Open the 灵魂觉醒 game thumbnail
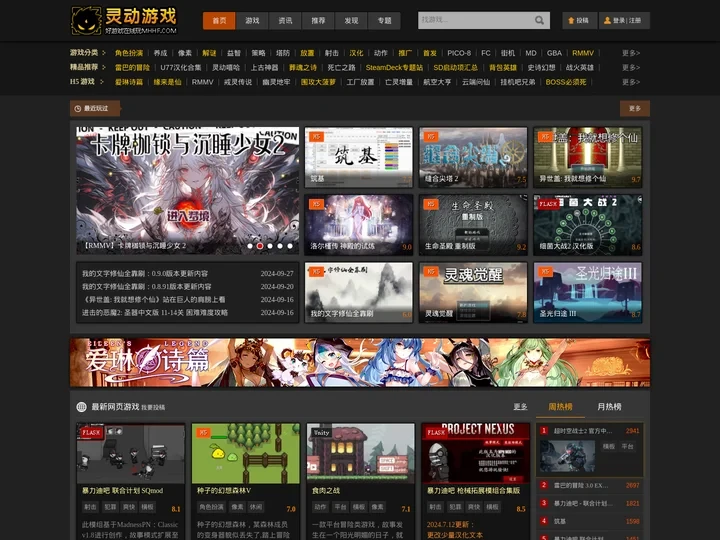 [x=473, y=292]
